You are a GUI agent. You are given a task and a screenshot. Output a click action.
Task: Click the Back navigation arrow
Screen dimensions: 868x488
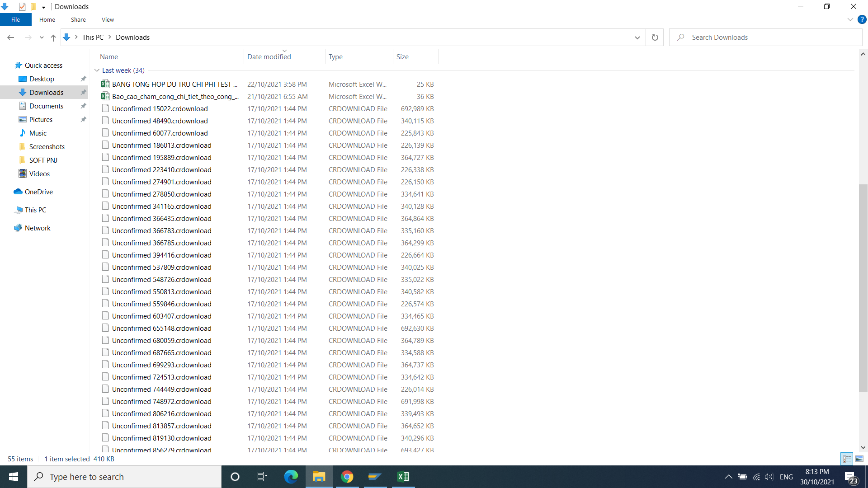coord(11,38)
